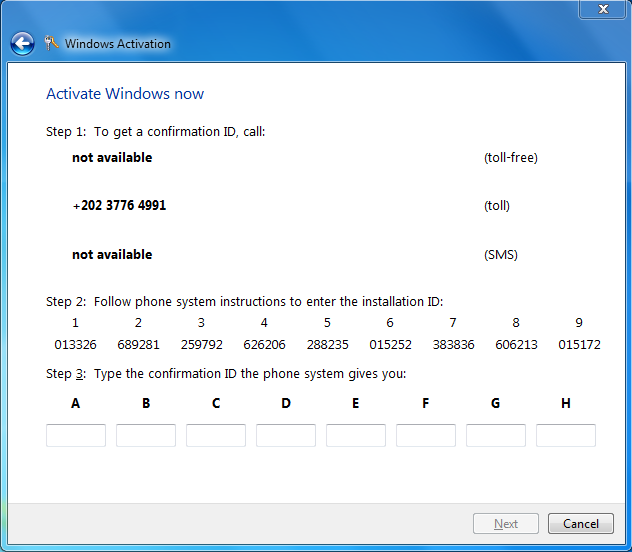Click installation ID group 288235
The image size is (632, 552).
click(x=327, y=345)
